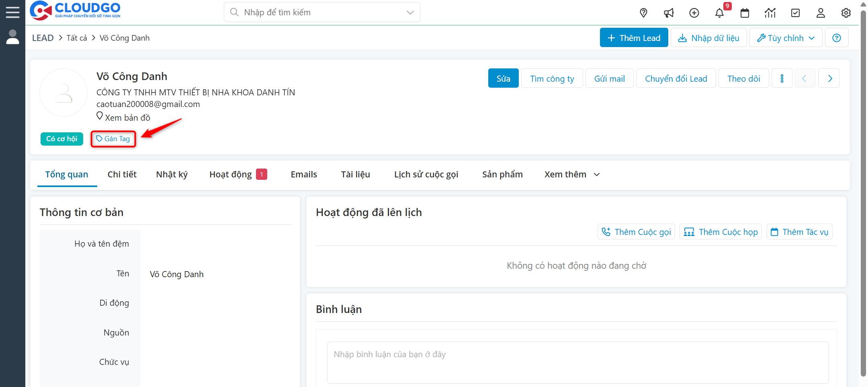Open the megaphone announcements icon

(669, 13)
